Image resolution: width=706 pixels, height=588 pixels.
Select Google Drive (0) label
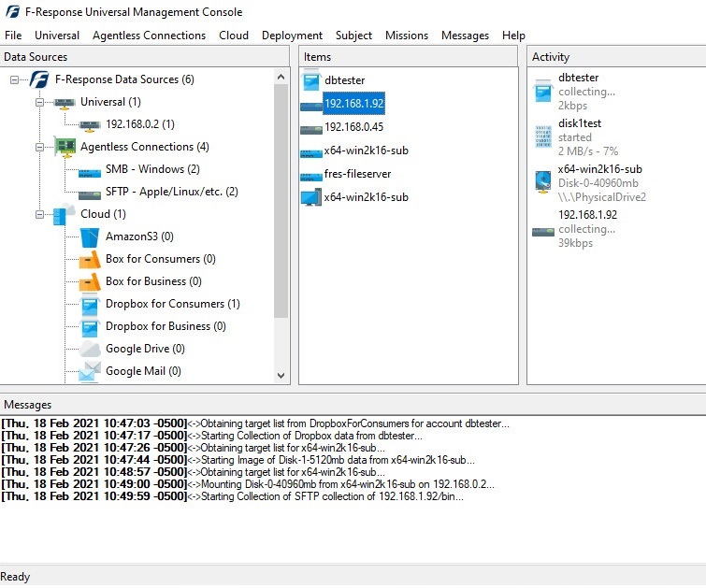145,349
